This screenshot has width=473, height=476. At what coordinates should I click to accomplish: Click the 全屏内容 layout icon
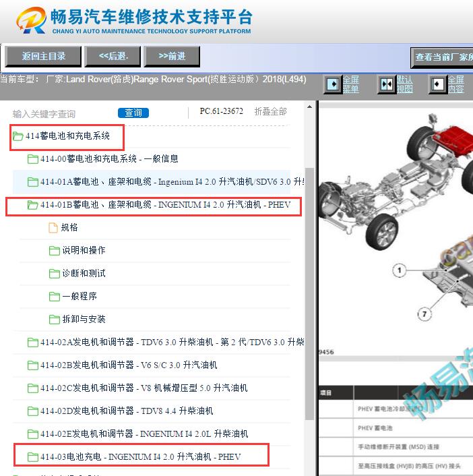[x=437, y=84]
